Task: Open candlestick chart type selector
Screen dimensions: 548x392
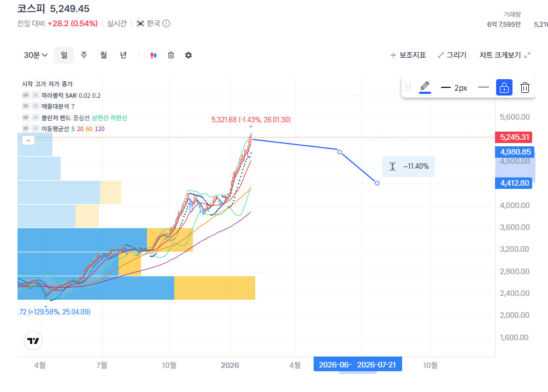Action: coord(153,55)
